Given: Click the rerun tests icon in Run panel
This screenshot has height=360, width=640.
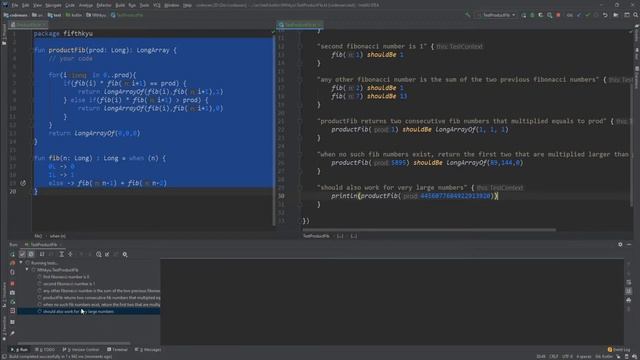Looking at the screenshot, I should coord(13,254).
